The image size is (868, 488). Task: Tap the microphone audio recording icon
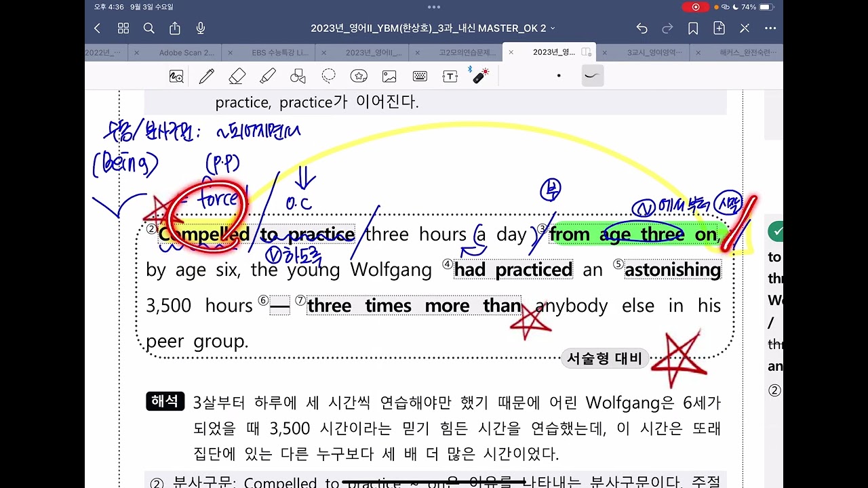pos(201,28)
